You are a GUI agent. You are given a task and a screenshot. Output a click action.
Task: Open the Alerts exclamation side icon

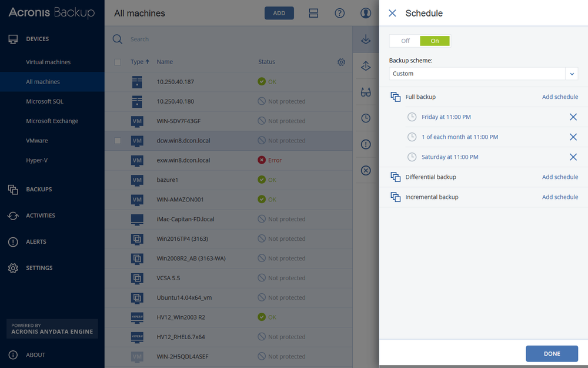(366, 144)
